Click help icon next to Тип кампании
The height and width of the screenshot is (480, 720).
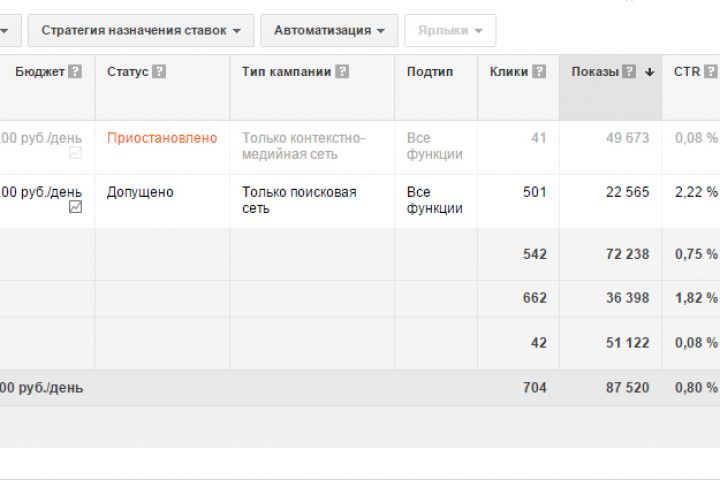343,72
